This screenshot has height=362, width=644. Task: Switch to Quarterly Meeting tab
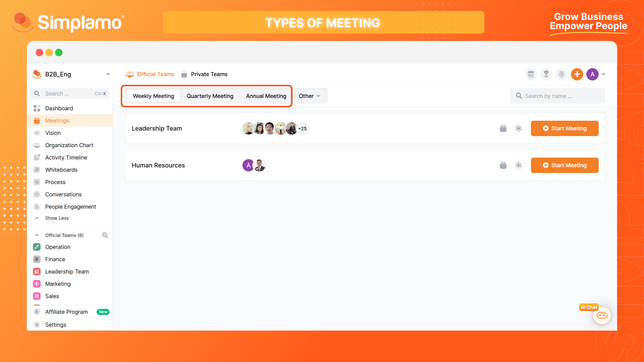(x=210, y=96)
